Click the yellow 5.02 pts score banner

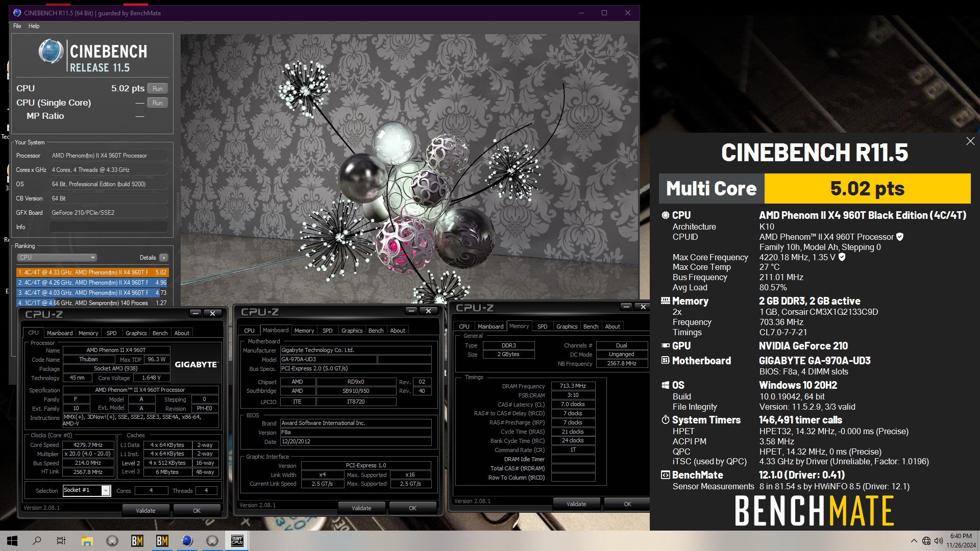tap(867, 189)
